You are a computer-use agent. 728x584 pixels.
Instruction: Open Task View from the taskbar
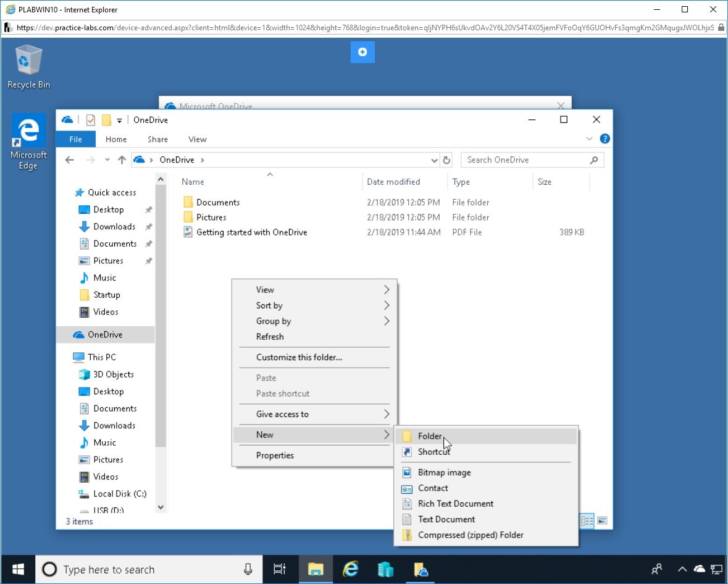(280, 569)
